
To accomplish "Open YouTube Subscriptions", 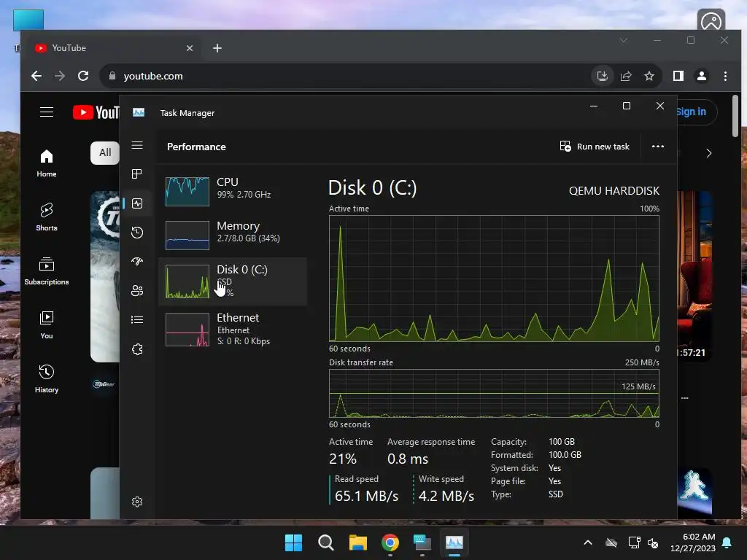I will point(47,271).
